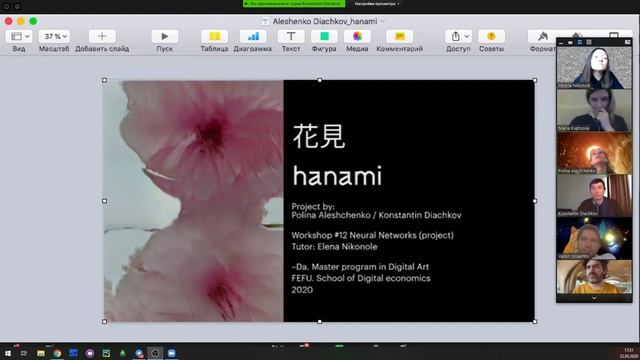The width and height of the screenshot is (640, 360).
Task: Open File Explorer from the taskbar
Action: click(41, 353)
